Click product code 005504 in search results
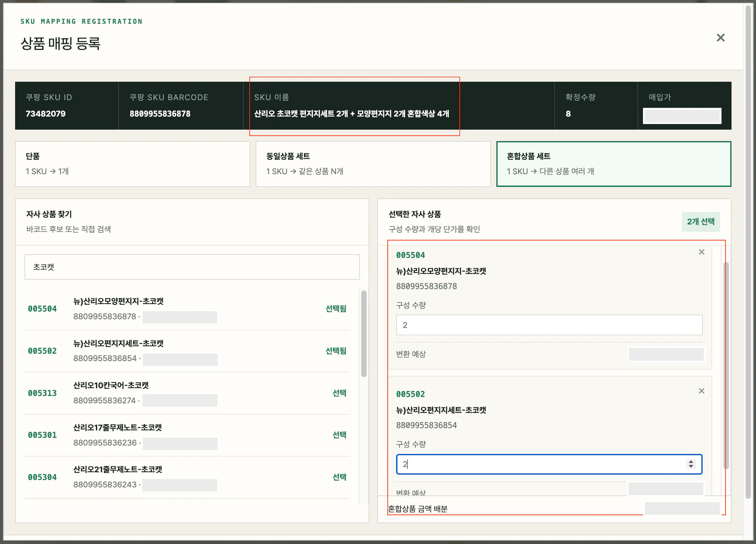Screen dimensions: 756x544 tap(42, 309)
